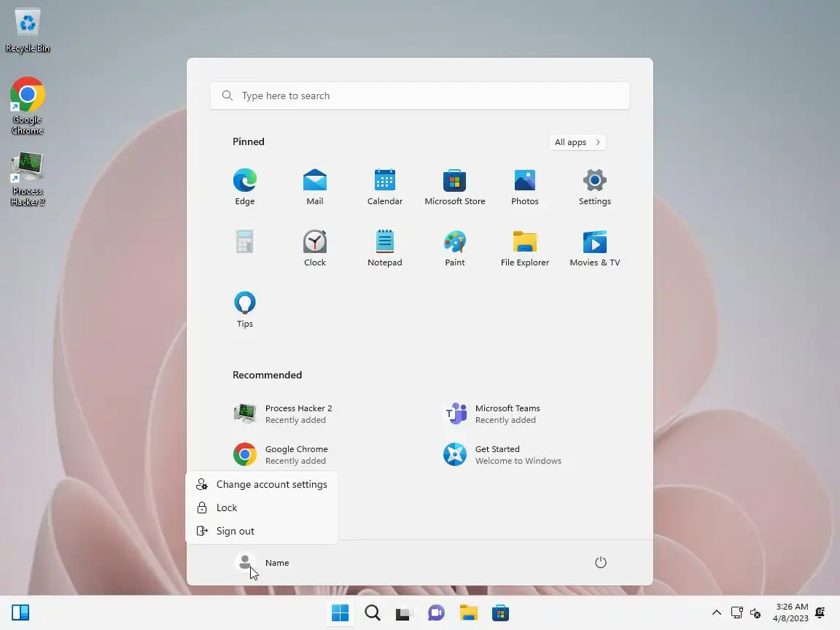840x630 pixels.
Task: Open recommended Process Hacker 2
Action: [x=283, y=413]
